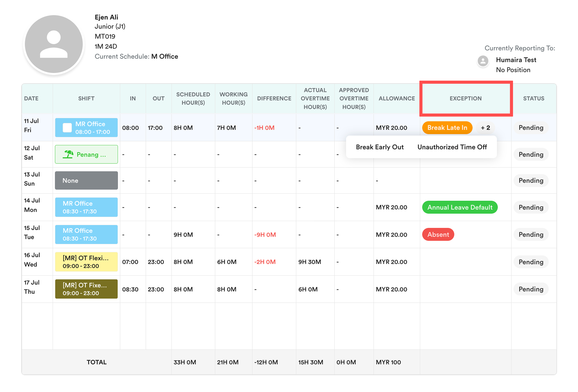Select Unauthorized Time Off in popup
This screenshot has width=578, height=392.
pyautogui.click(x=452, y=147)
